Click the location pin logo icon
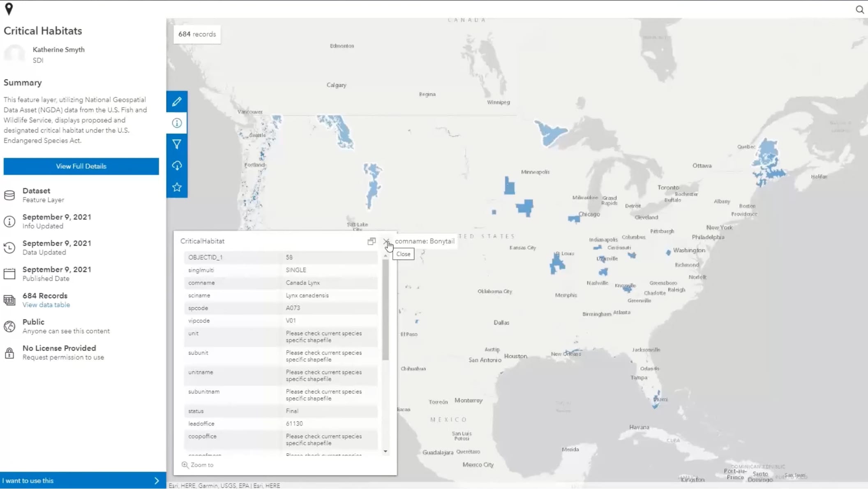This screenshot has width=868, height=489. (9, 9)
